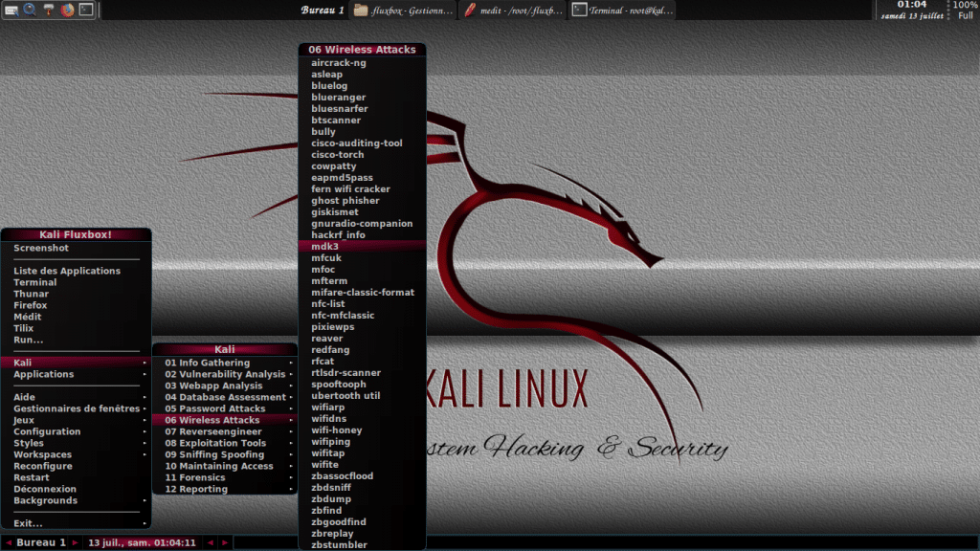
Task: Launch Thunar file manager from menu
Action: 77,295
